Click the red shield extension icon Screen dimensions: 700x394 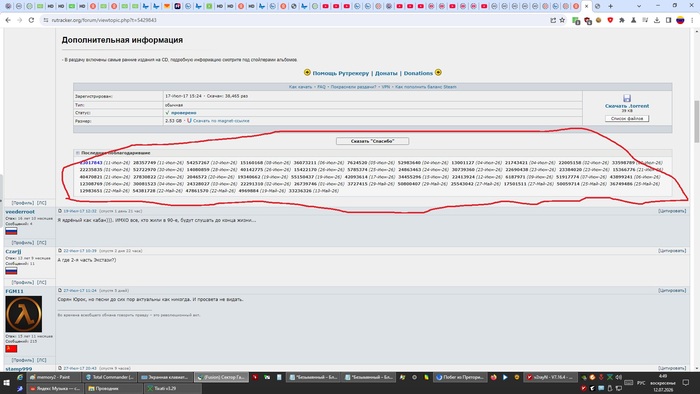[x=610, y=20]
